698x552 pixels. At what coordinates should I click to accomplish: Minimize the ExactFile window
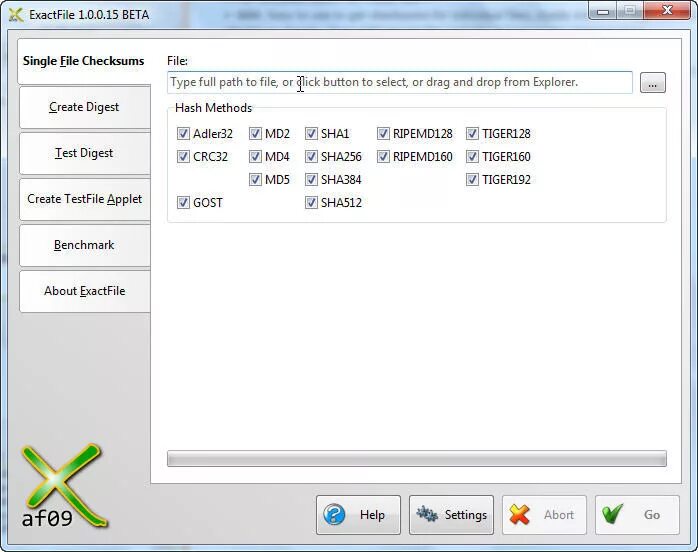pyautogui.click(x=603, y=11)
